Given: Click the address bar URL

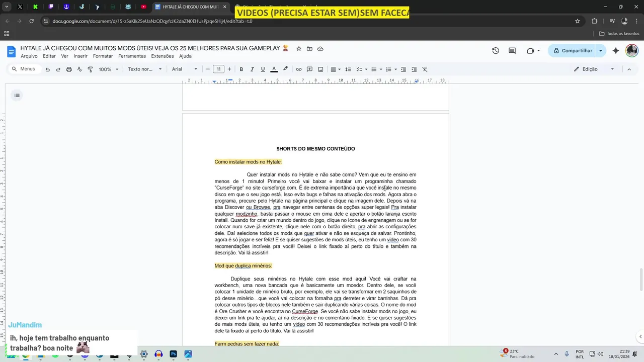Looking at the screenshot, I should coord(152,21).
